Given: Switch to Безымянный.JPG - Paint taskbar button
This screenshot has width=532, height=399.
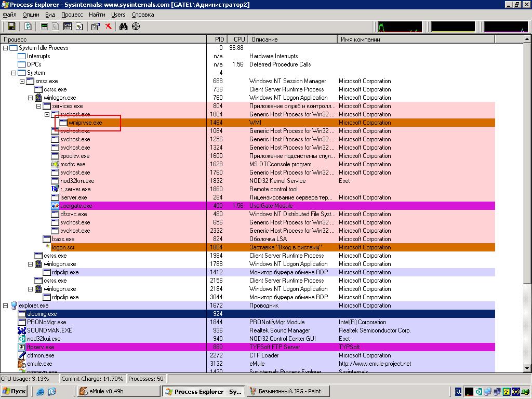Looking at the screenshot, I should pyautogui.click(x=288, y=392).
